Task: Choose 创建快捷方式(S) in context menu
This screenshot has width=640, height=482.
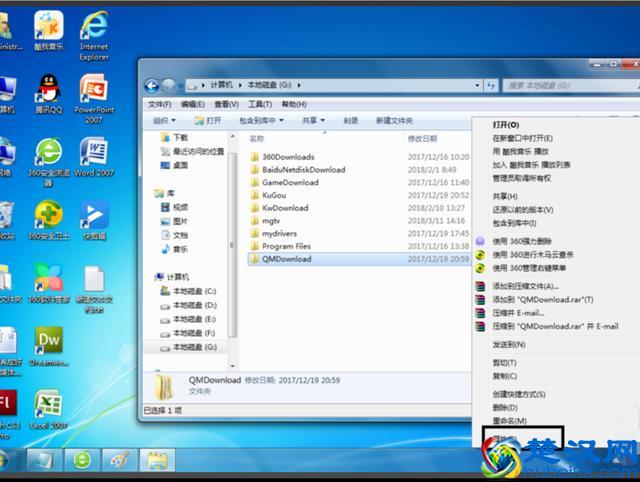Action: point(519,394)
